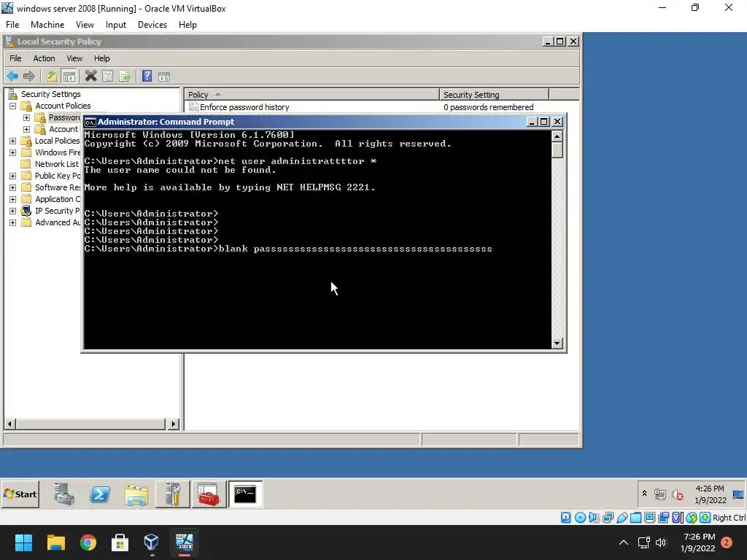Sort by Policy column header
747x560 pixels.
[x=311, y=94]
